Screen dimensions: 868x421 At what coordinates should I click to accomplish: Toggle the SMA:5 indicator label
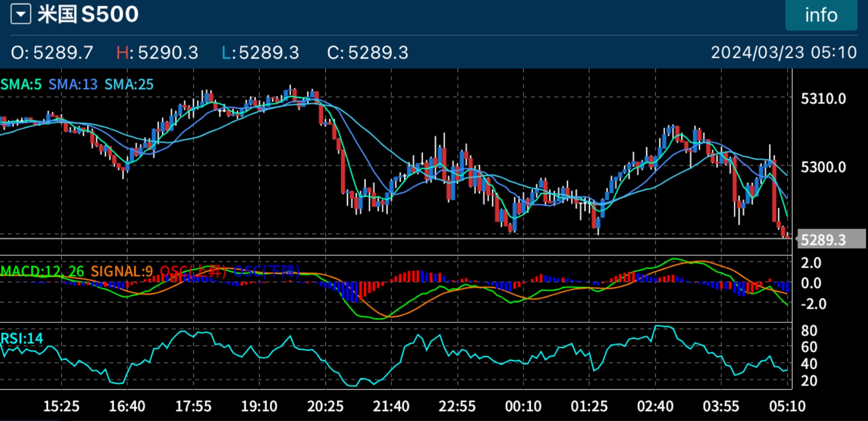click(x=21, y=84)
